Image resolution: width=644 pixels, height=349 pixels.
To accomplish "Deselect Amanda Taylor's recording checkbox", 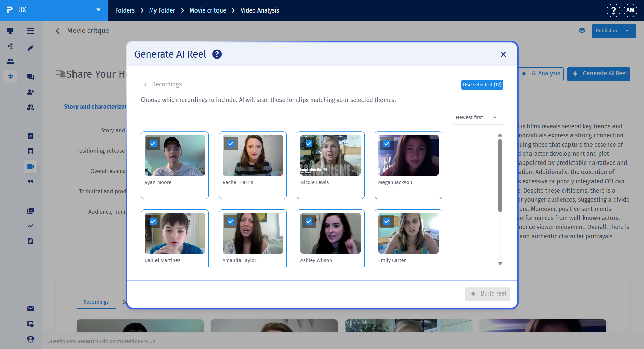I will [x=231, y=221].
